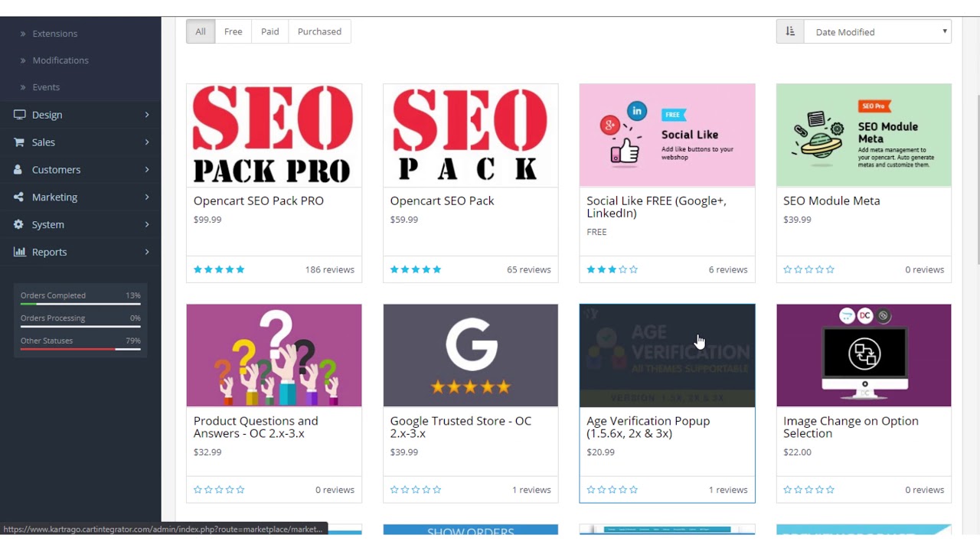The width and height of the screenshot is (980, 551).
Task: Click star rating of Opencart SEO Pack PRO
Action: click(219, 269)
